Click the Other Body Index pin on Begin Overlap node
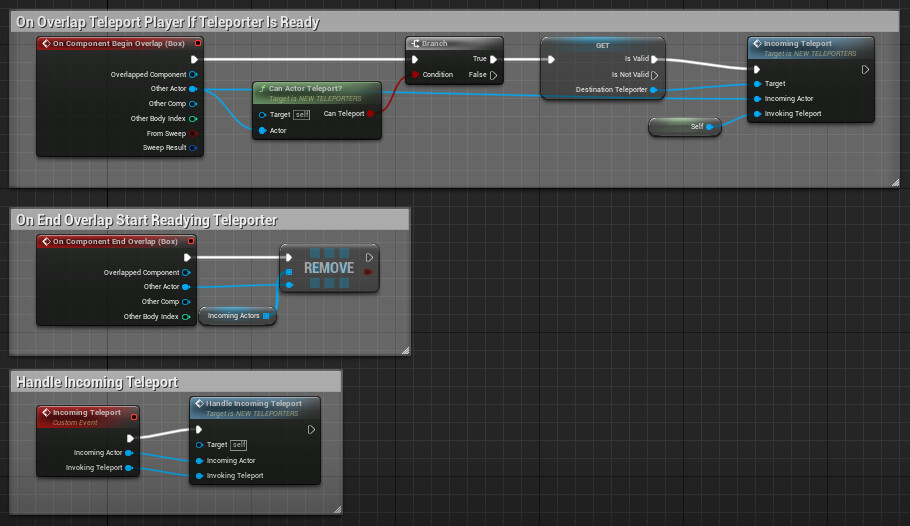This screenshot has height=526, width=910. [x=193, y=118]
